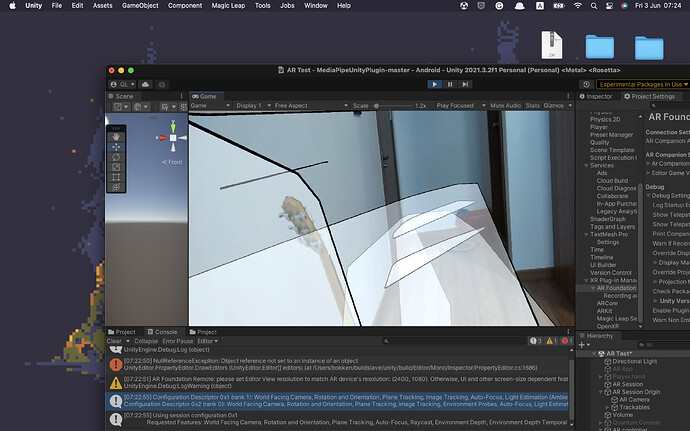
Task: Toggle Mute Audio in Game view
Action: click(505, 106)
